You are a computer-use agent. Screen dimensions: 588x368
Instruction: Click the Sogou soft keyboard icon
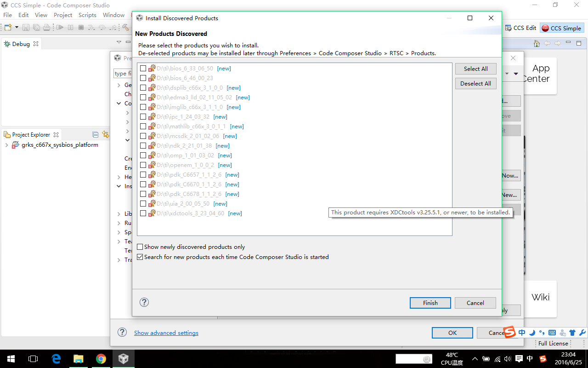(x=552, y=333)
